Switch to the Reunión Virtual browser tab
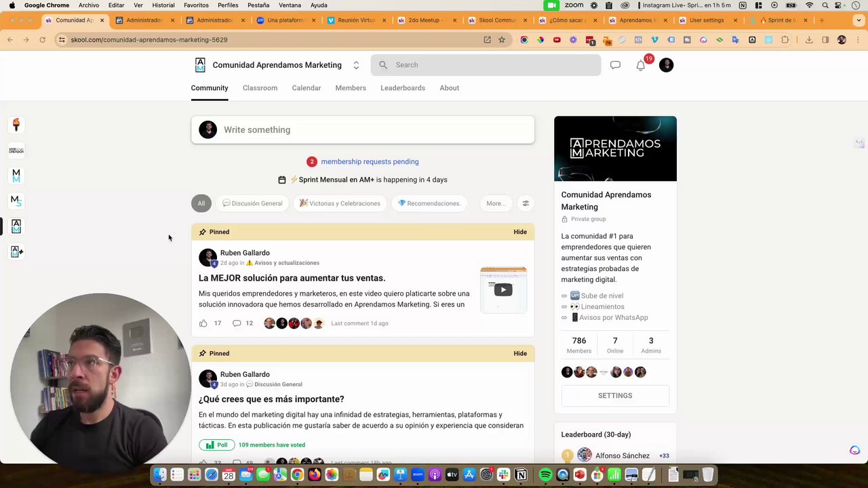 [356, 20]
